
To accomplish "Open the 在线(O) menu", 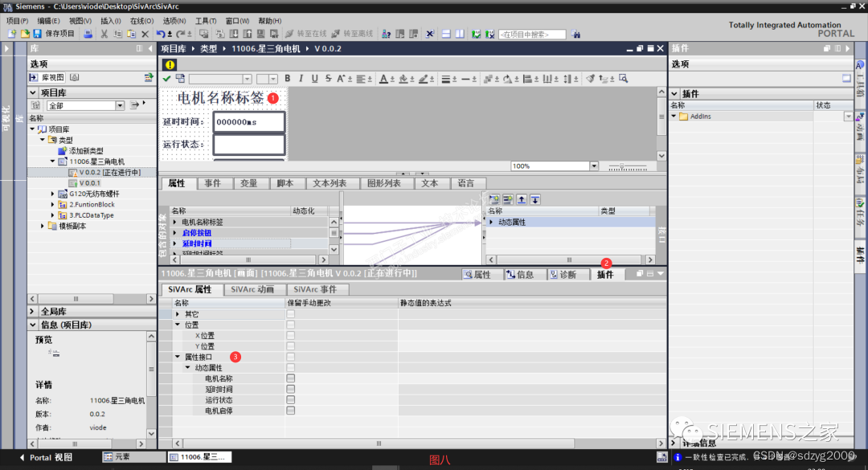I will (141, 21).
